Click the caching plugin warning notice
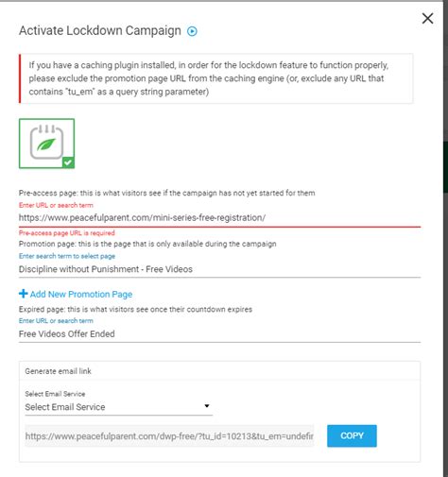448x477 pixels. [x=215, y=78]
